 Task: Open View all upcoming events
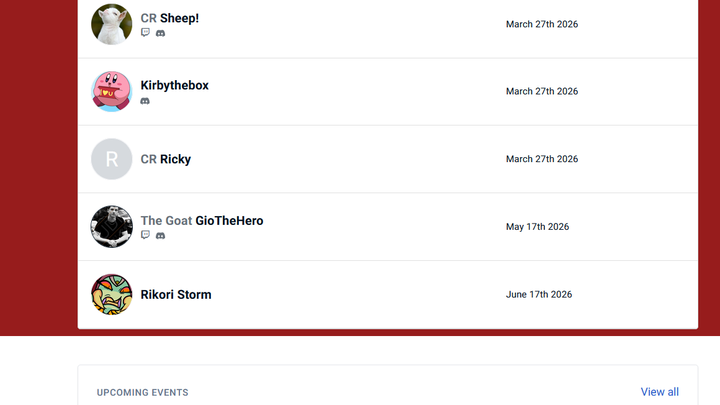(x=659, y=392)
